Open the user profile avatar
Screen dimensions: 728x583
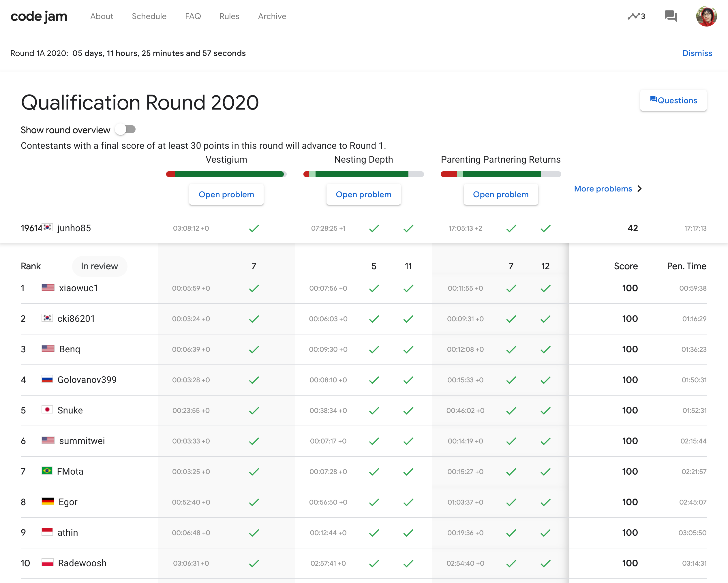(706, 16)
